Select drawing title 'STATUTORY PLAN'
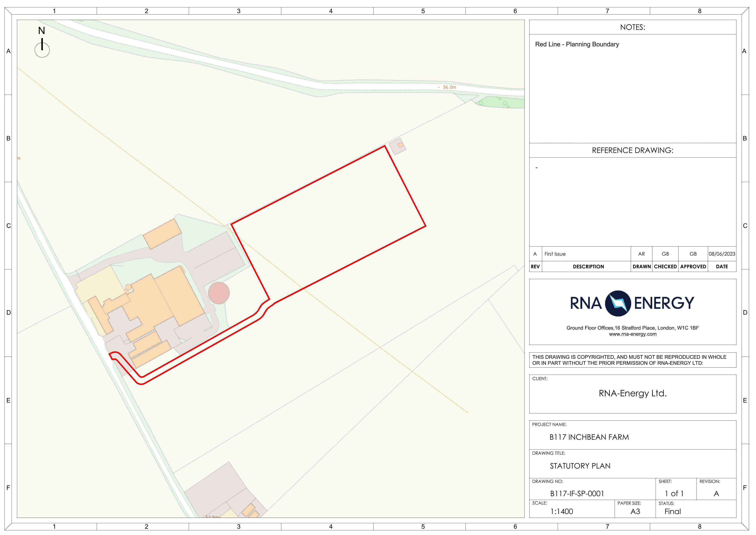Image resolution: width=756 pixels, height=535 pixels. pos(580,466)
